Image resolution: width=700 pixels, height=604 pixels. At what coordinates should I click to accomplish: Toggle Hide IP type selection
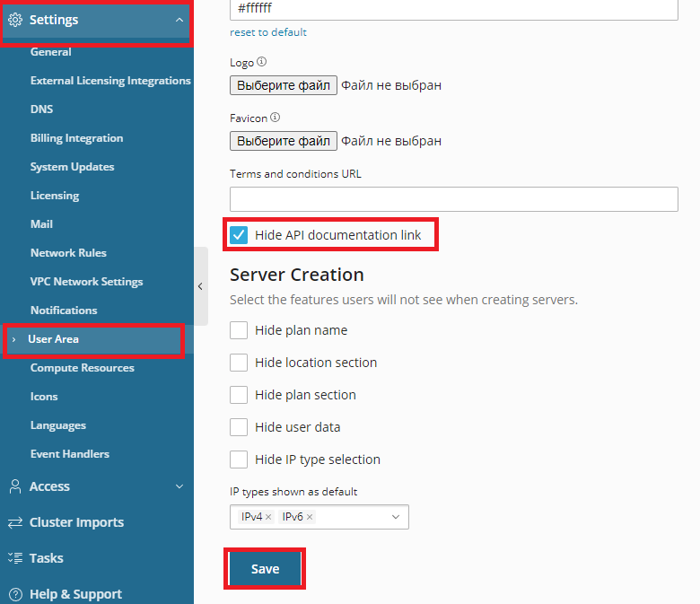pos(239,460)
